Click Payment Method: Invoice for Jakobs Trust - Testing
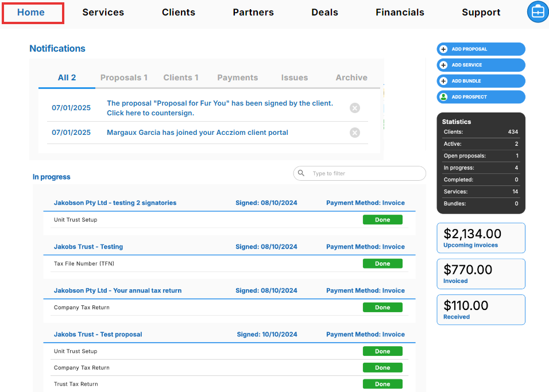The width and height of the screenshot is (549, 392). click(x=366, y=246)
